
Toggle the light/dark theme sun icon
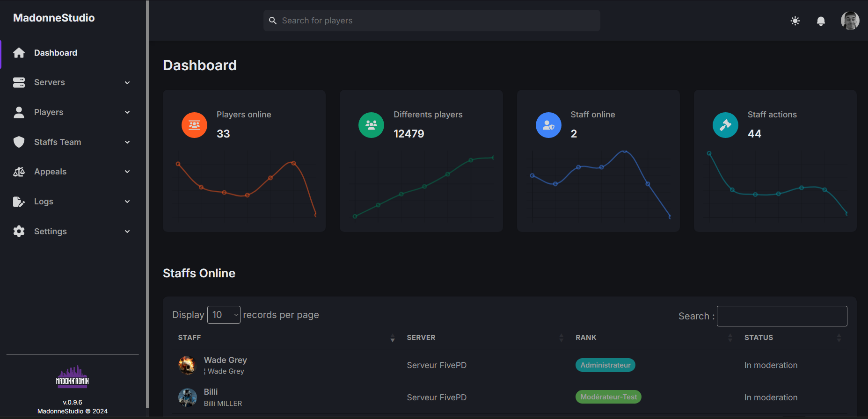click(x=795, y=21)
